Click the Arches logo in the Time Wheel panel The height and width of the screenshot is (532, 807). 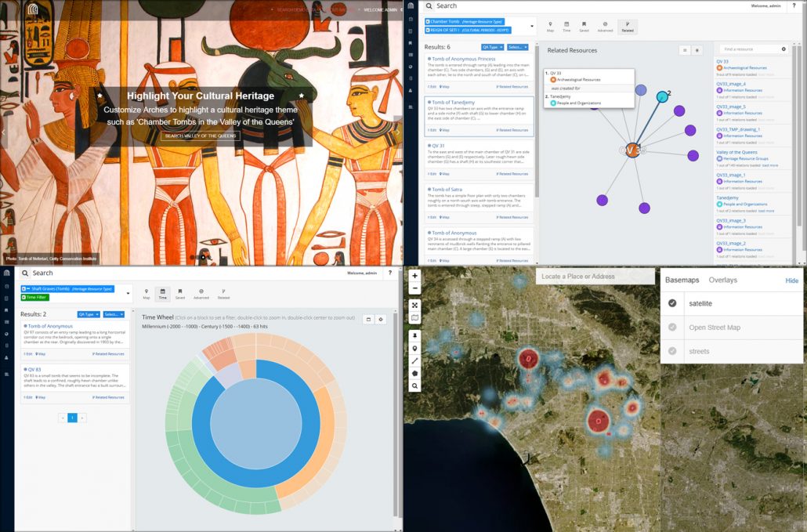click(x=7, y=273)
